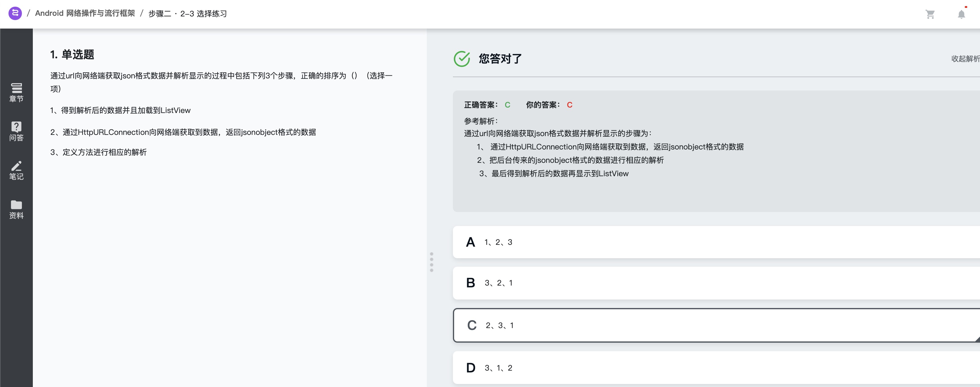Open the 笔记 notes sidebar icon

16,170
